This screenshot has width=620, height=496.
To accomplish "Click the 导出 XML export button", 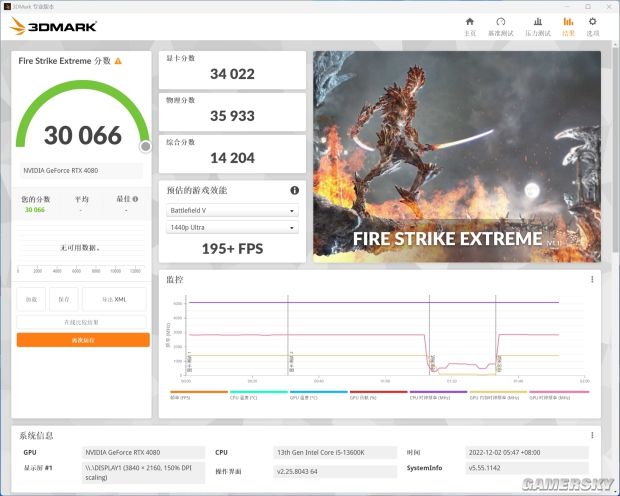I will point(114,299).
